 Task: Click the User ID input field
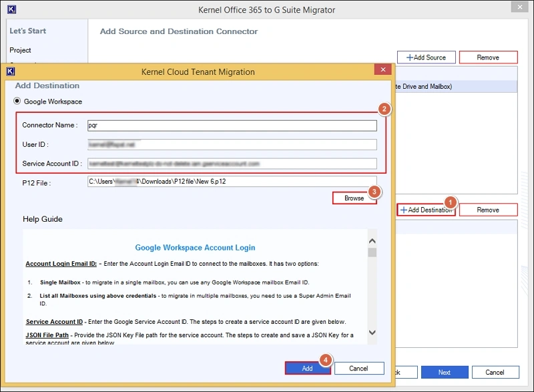tap(232, 144)
